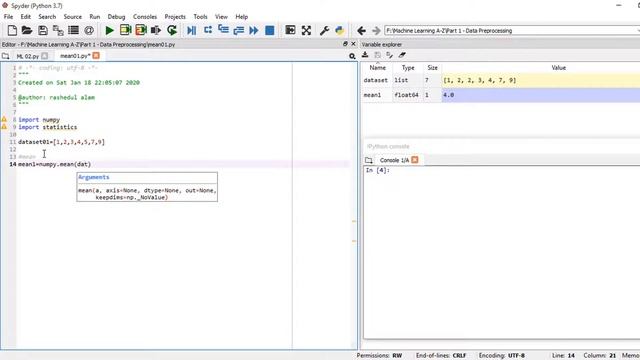Open the File menu

[x=8, y=17]
